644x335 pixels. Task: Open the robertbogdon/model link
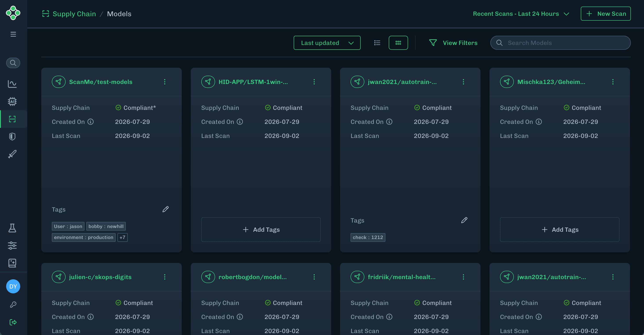pyautogui.click(x=252, y=277)
